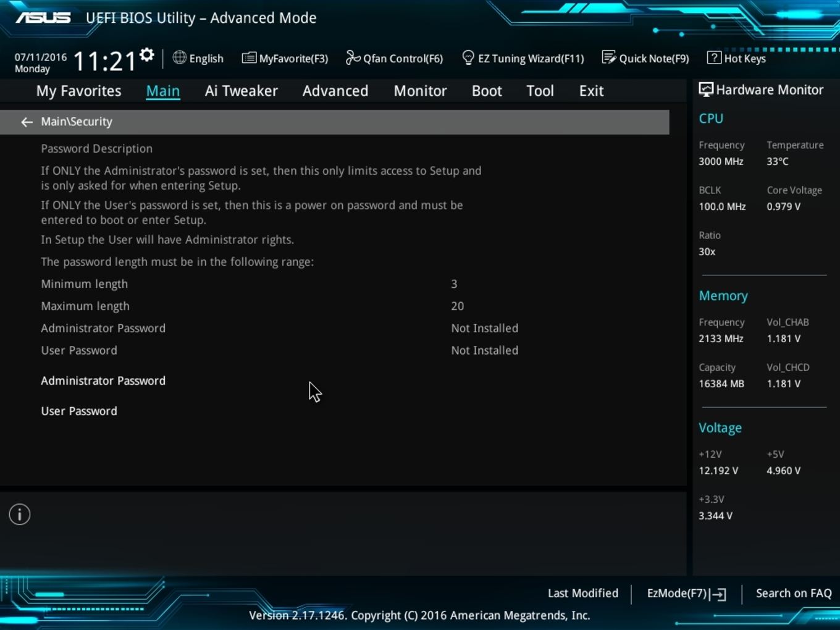The height and width of the screenshot is (630, 840).
Task: Click the settings gear next to the clock
Action: click(x=146, y=55)
